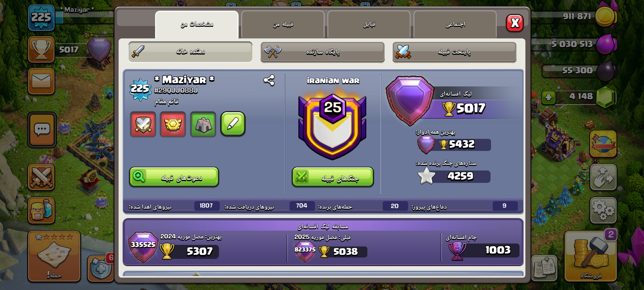
Task: Open the settings gears icon
Action: (603, 211)
